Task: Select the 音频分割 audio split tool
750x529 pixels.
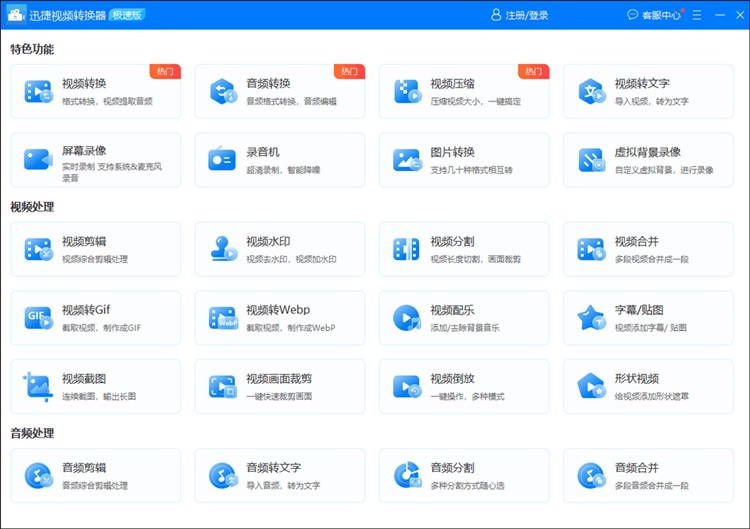Action: point(463,475)
